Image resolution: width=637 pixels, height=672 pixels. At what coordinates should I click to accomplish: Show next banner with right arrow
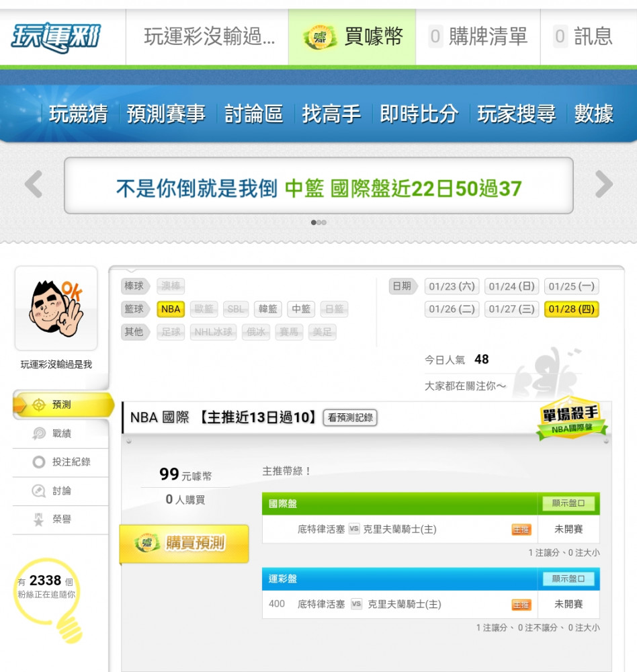[604, 184]
